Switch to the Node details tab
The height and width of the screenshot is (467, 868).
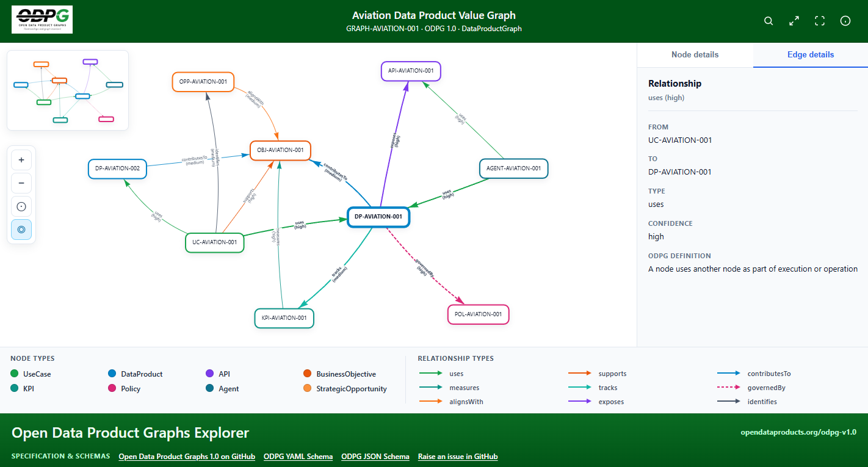[695, 55]
